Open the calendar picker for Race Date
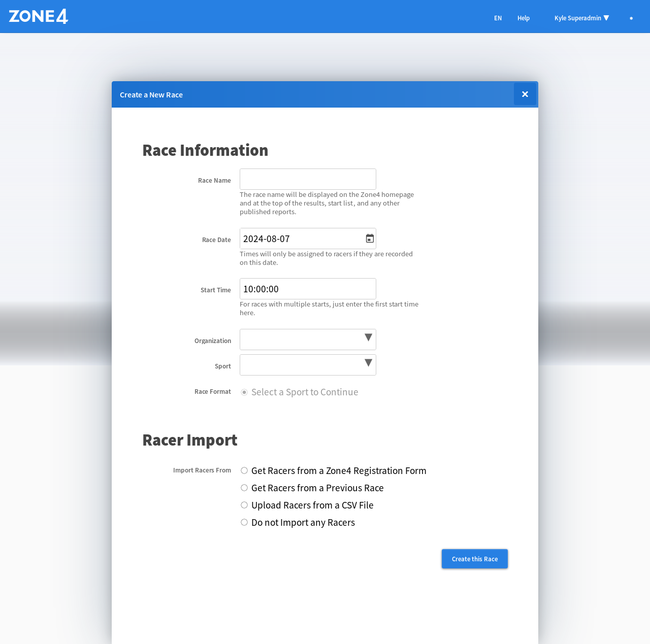 tap(370, 239)
